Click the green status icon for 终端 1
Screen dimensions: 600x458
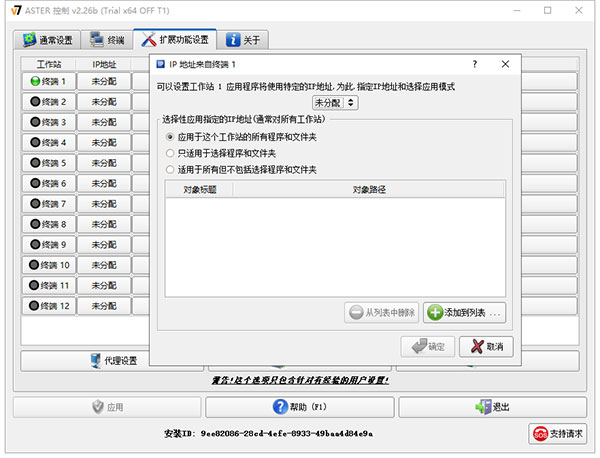click(35, 81)
